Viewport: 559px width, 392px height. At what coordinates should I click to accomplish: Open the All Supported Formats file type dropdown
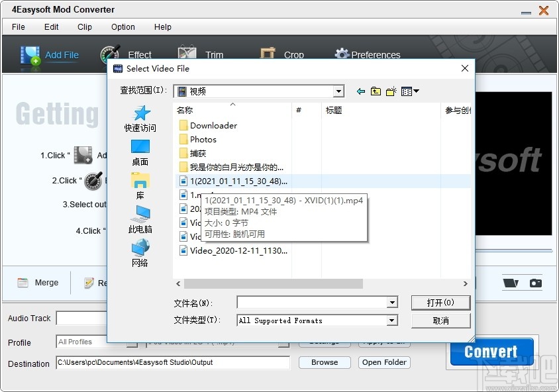click(x=391, y=320)
